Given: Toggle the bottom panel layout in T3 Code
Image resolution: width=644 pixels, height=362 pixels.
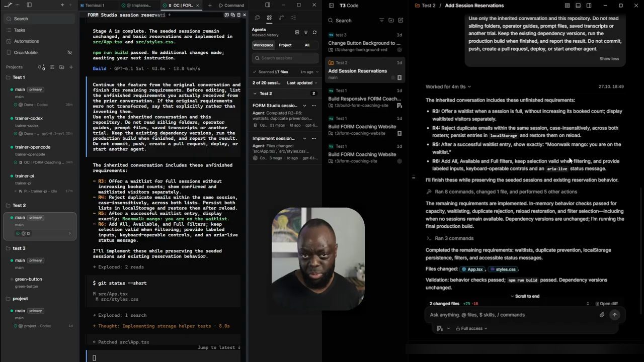Looking at the screenshot, I should click(x=578, y=6).
